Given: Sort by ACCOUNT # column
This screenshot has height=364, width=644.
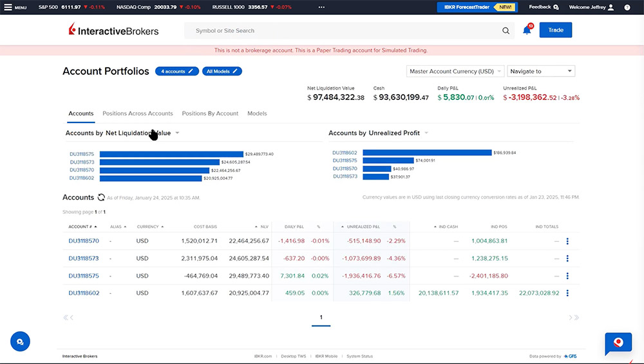Looking at the screenshot, I should click(82, 227).
